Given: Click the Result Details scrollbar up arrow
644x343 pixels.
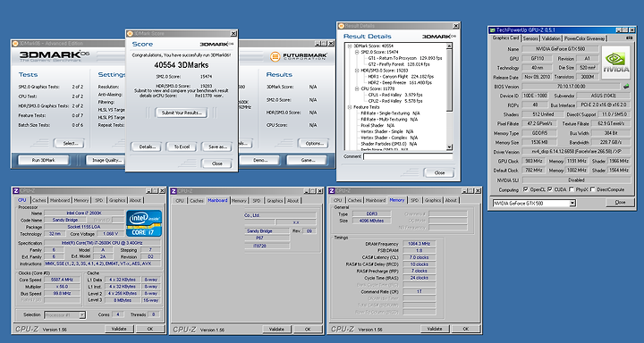Looking at the screenshot, I should tap(448, 46).
